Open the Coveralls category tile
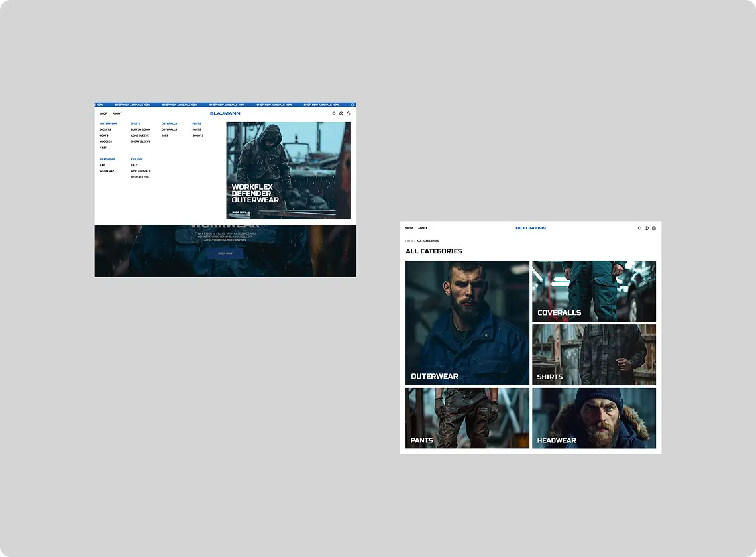Image resolution: width=756 pixels, height=557 pixels. (594, 291)
